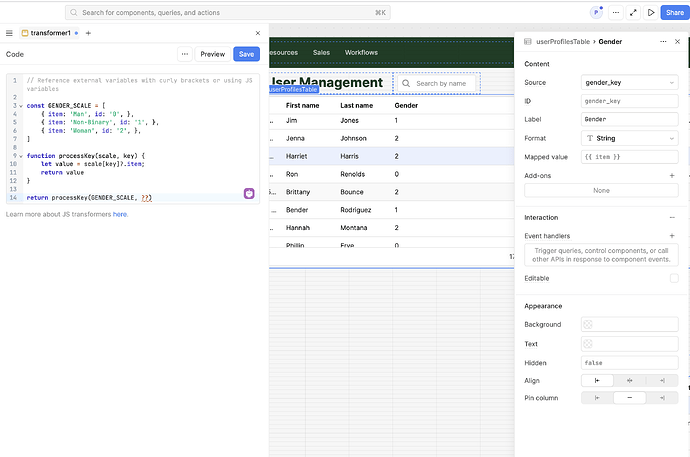Open the Workflows navigation item
Viewport: 690px width, 457px height.
pos(361,52)
